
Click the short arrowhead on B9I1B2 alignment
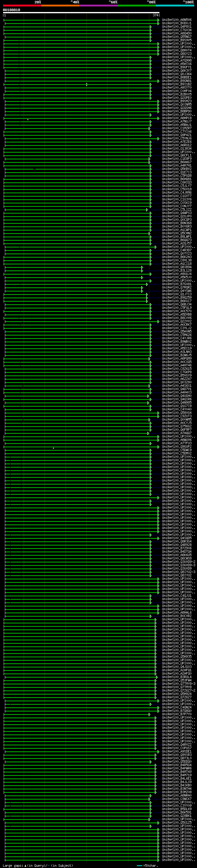tap(87, 84)
